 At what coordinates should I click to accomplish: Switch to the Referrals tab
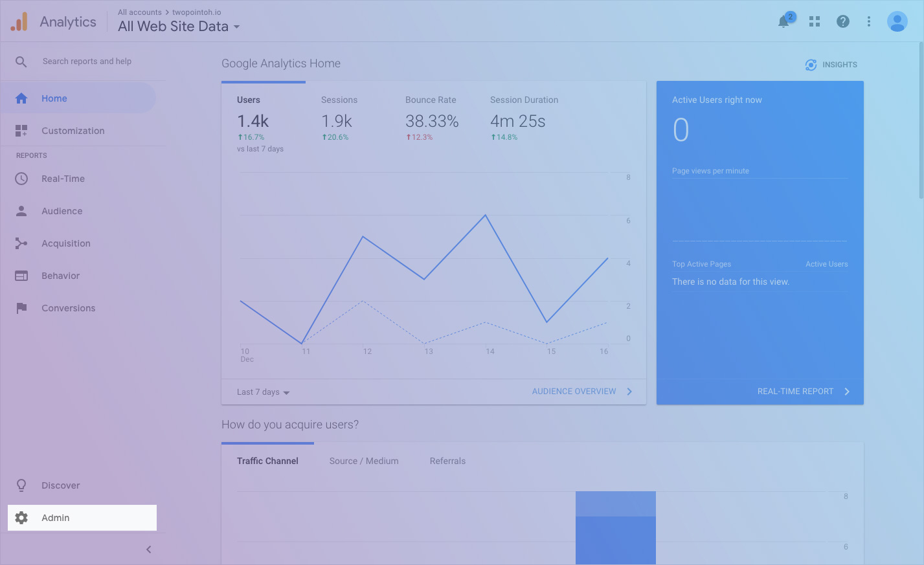tap(447, 461)
